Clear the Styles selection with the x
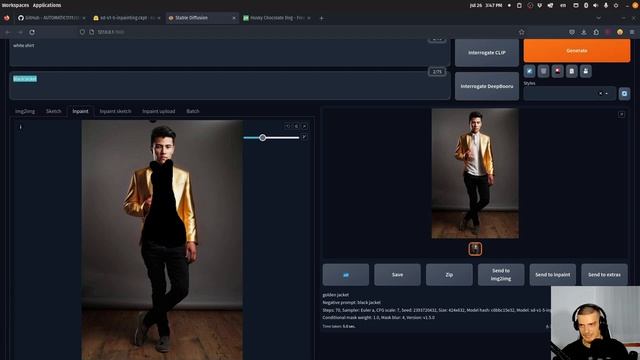The height and width of the screenshot is (360, 640). 600,93
